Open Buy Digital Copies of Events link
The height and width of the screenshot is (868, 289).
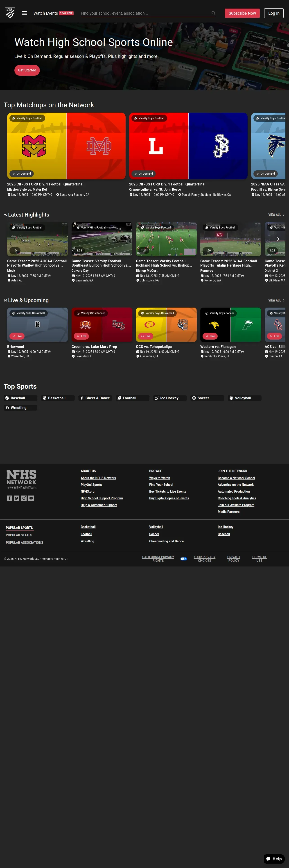click(169, 498)
